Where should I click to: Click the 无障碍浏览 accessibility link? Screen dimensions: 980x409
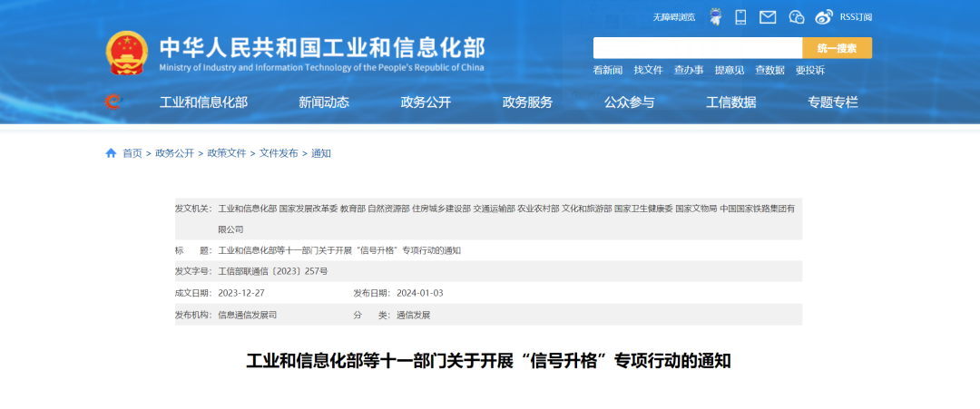(x=673, y=17)
